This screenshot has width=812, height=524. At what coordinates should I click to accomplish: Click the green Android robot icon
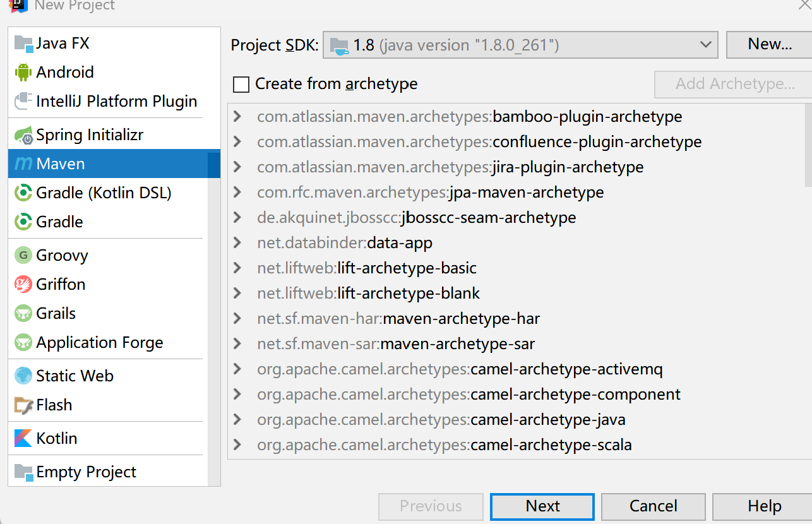coord(23,73)
